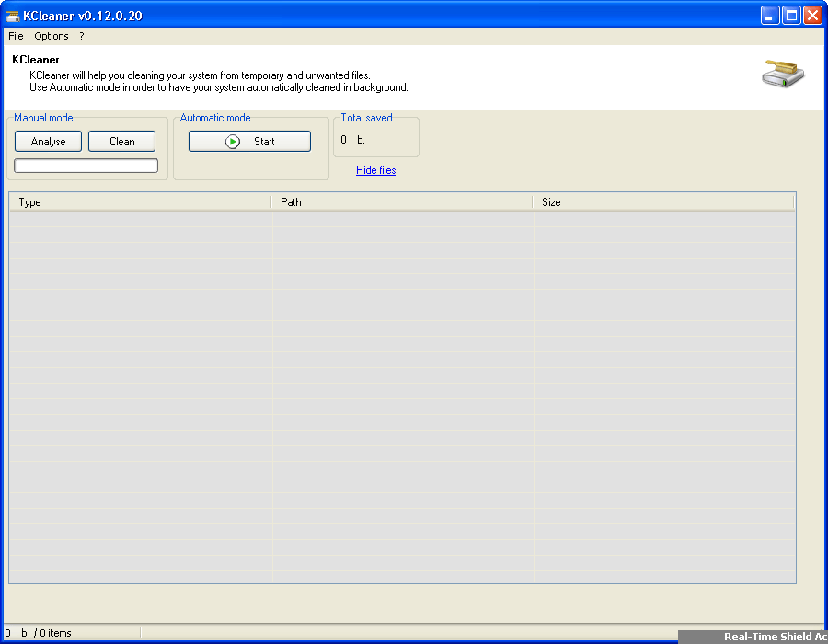Sort list by Type column header

tap(141, 202)
